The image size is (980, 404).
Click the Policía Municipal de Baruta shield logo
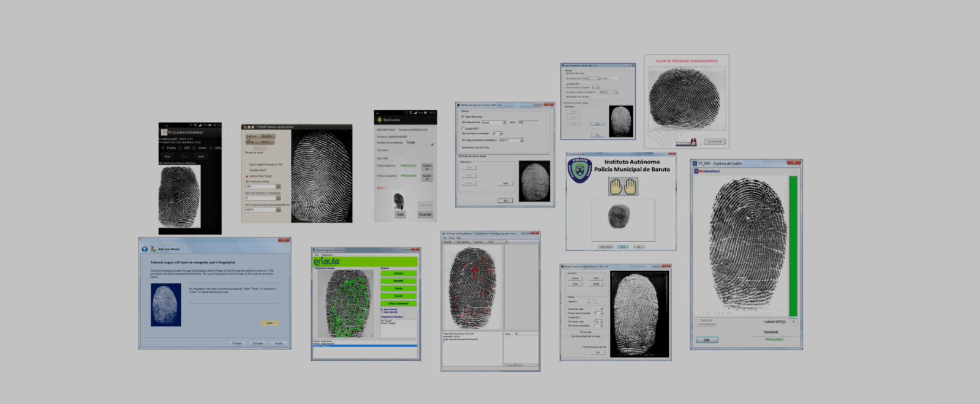coord(579,170)
